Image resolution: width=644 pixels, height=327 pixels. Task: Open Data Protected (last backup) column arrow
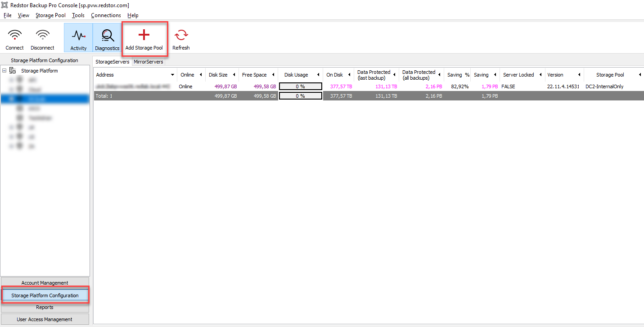(x=394, y=75)
